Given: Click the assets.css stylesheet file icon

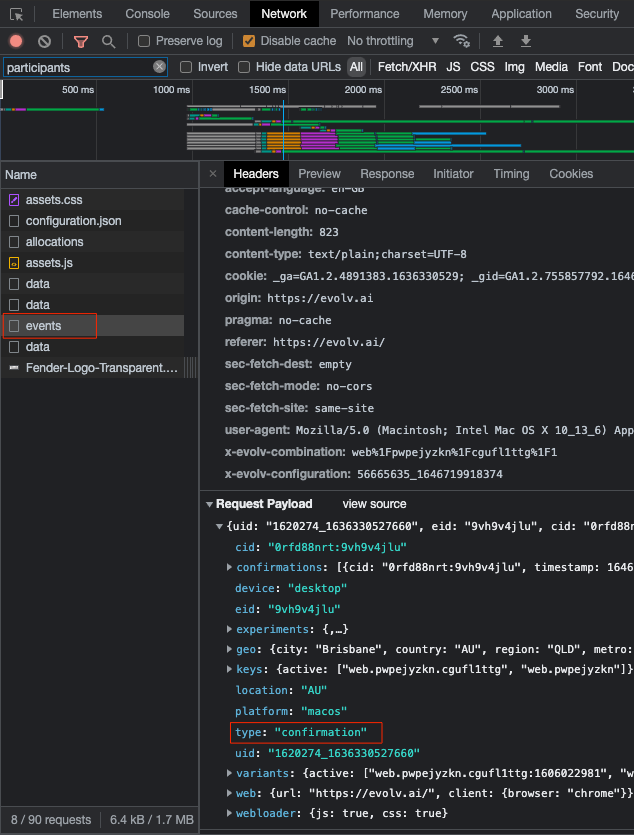Looking at the screenshot, I should (x=14, y=200).
